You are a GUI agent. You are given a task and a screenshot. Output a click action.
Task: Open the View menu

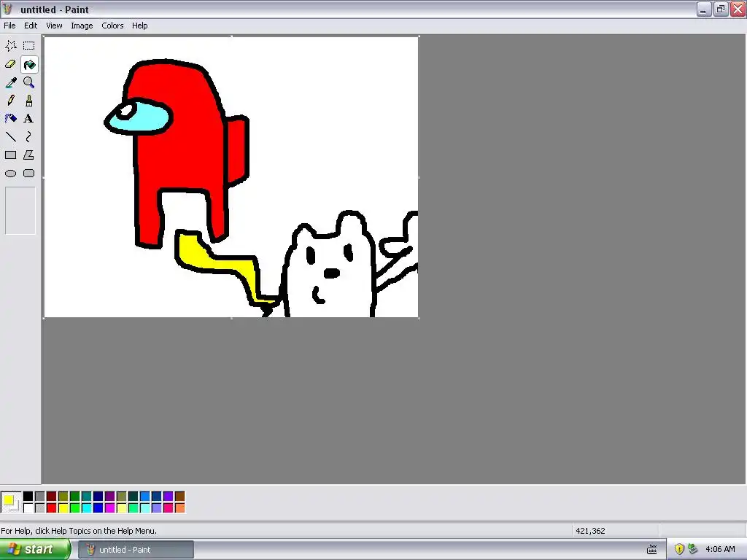point(54,26)
